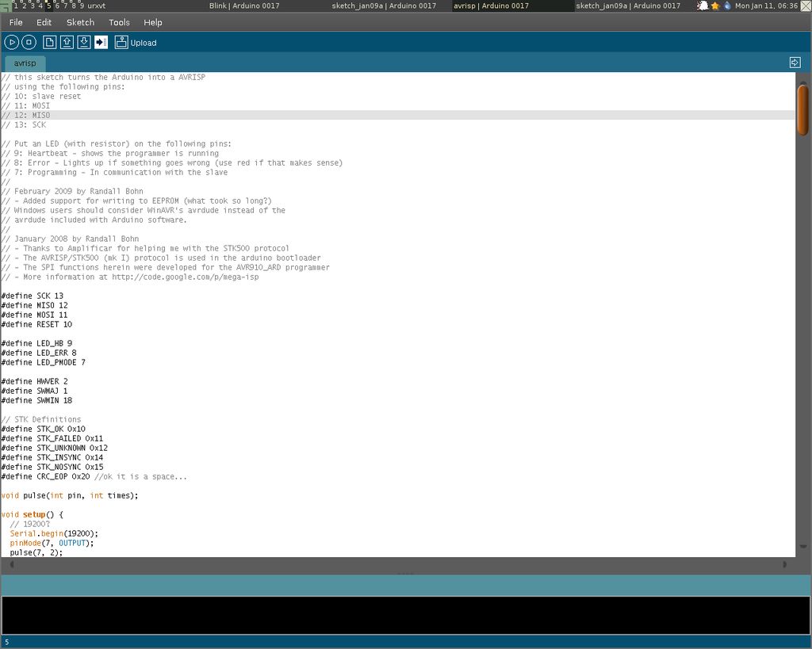The image size is (812, 649).
Task: Click the comment '// STK Definitions'
Action: 41,419
